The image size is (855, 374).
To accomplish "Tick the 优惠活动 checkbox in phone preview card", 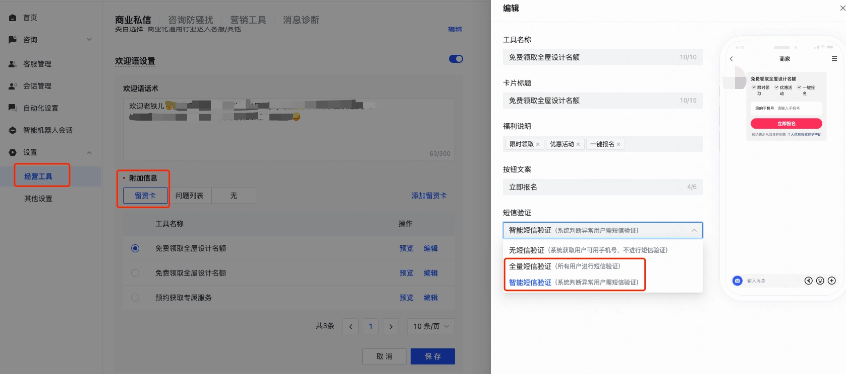I will point(776,87).
